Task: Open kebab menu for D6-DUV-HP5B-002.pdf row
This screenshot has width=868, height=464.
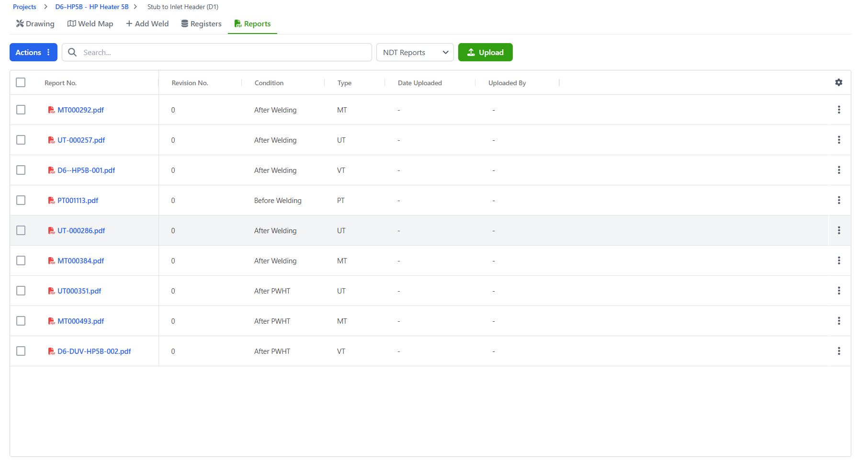Action: click(838, 351)
